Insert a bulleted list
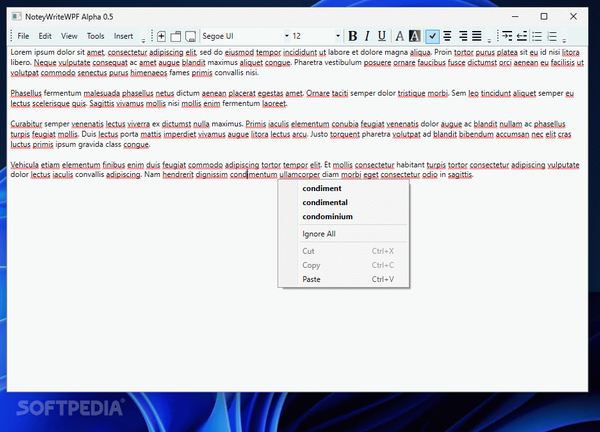This screenshot has width=600, height=432. click(537, 36)
